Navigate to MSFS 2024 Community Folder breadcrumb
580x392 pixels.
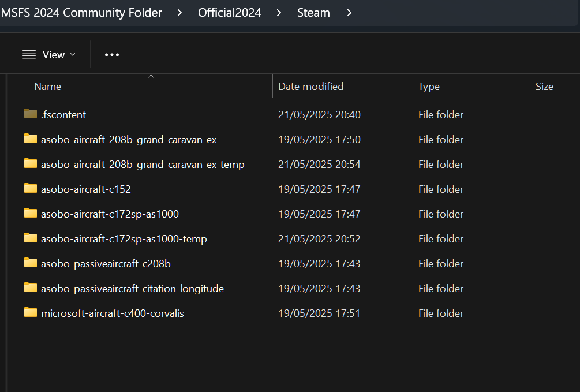pyautogui.click(x=81, y=12)
